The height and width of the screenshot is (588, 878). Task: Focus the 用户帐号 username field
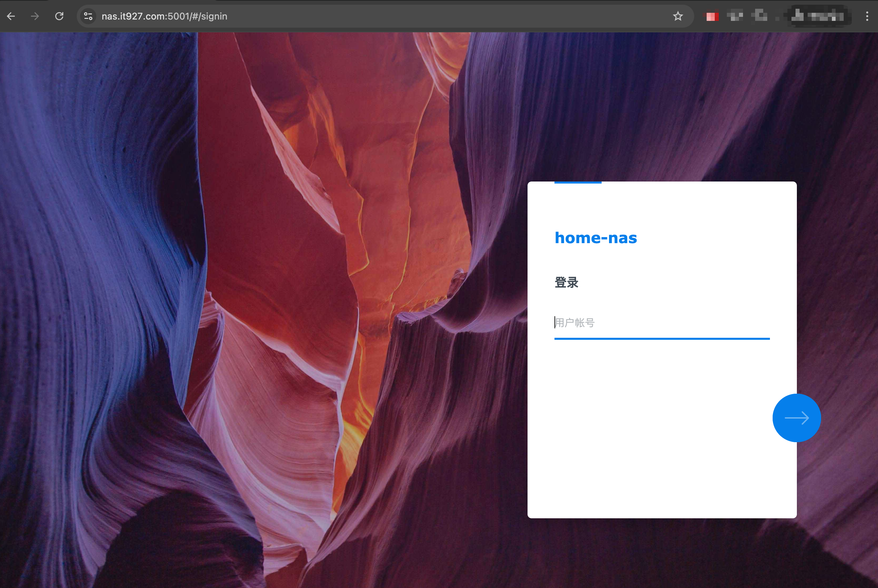(x=662, y=323)
